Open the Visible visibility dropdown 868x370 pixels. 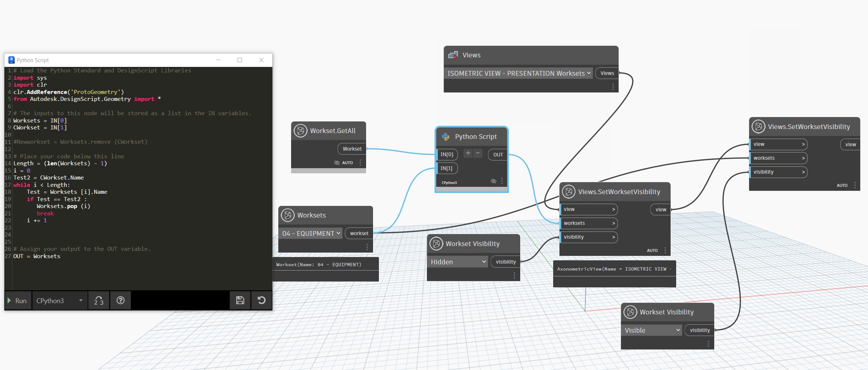click(652, 330)
